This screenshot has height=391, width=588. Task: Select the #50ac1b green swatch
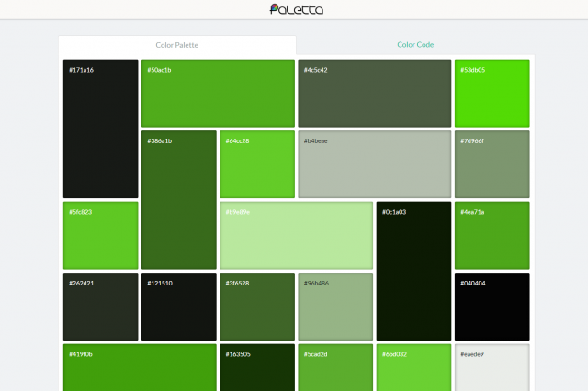click(218, 93)
